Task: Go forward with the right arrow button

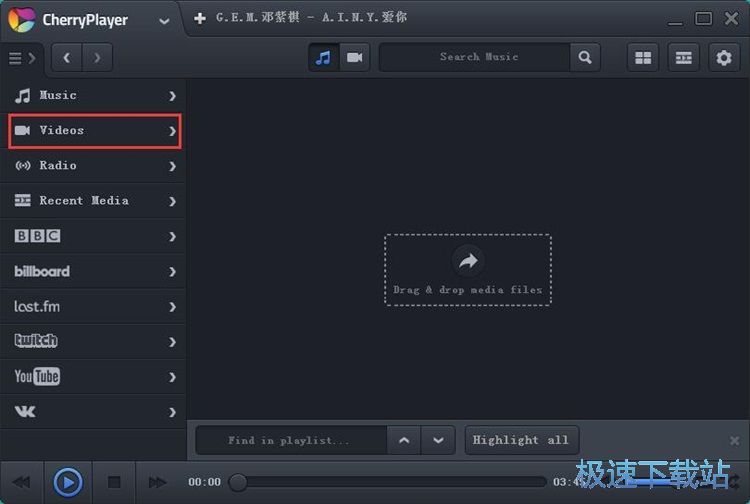Action: [x=97, y=58]
